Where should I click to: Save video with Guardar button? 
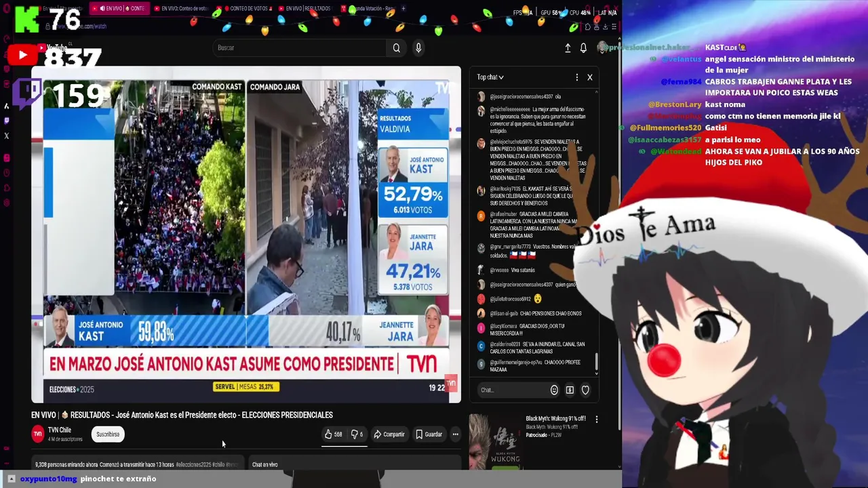pos(429,434)
